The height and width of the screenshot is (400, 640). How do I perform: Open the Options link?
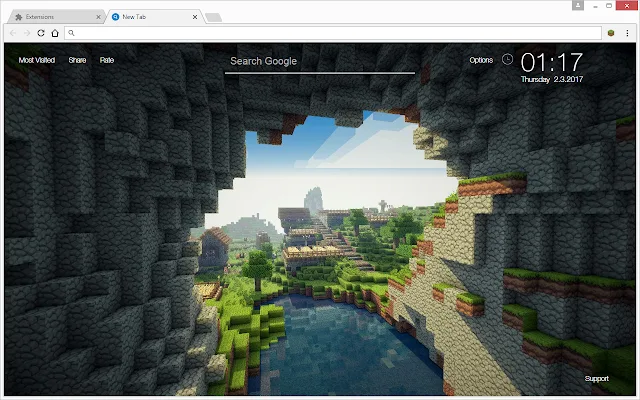click(x=481, y=60)
